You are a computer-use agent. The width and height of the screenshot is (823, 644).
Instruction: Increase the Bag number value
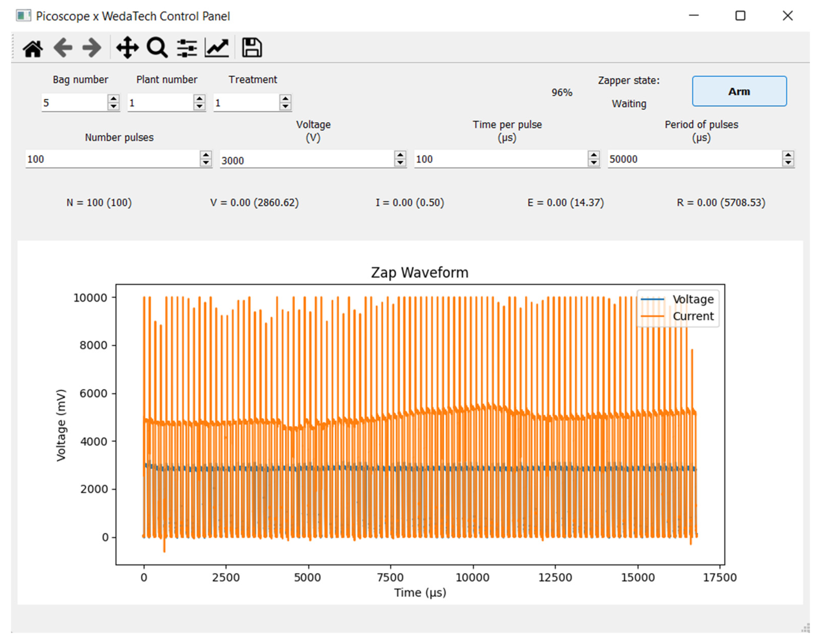[x=114, y=99]
